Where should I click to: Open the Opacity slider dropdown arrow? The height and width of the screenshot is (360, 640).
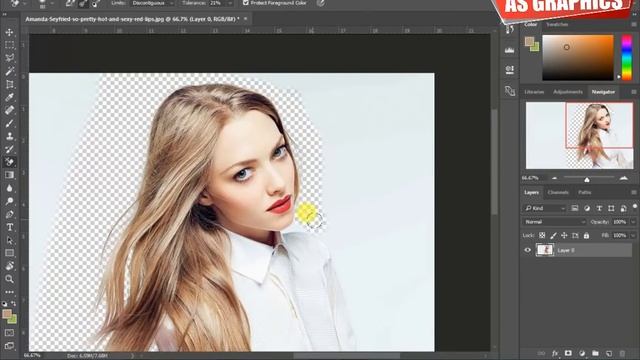click(633, 222)
